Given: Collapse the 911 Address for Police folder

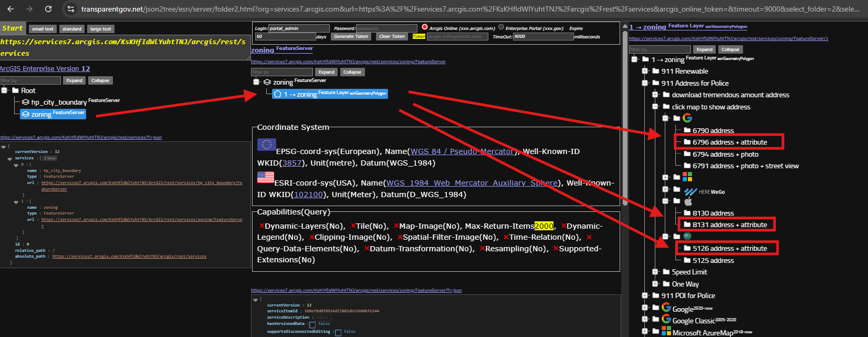Looking at the screenshot, I should click(645, 83).
